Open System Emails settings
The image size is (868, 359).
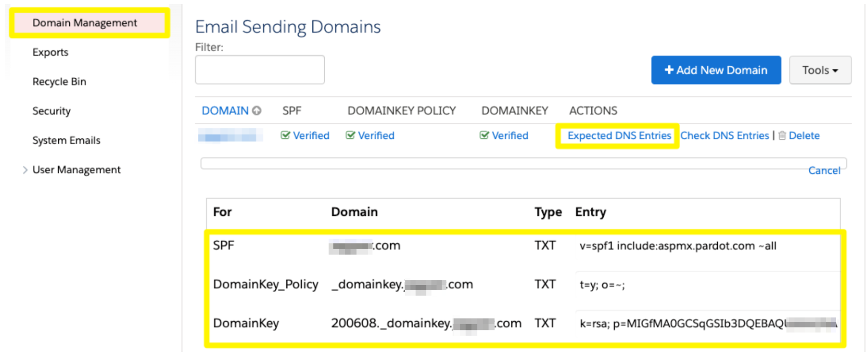tap(66, 140)
